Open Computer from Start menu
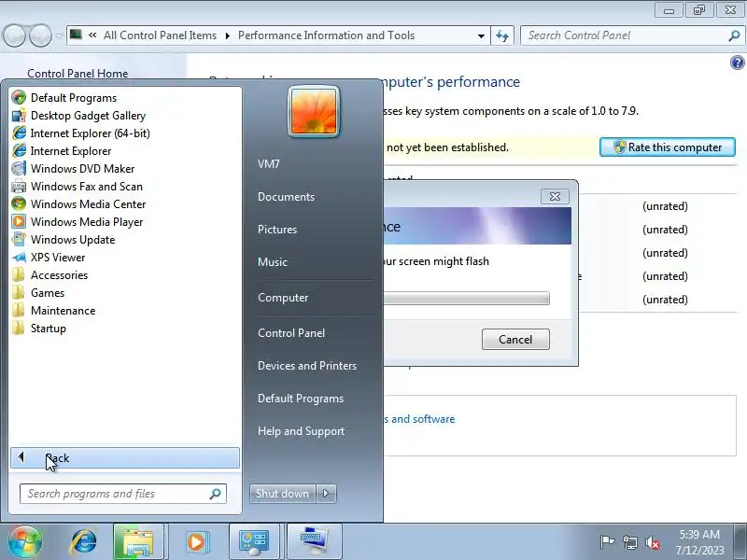 point(283,298)
